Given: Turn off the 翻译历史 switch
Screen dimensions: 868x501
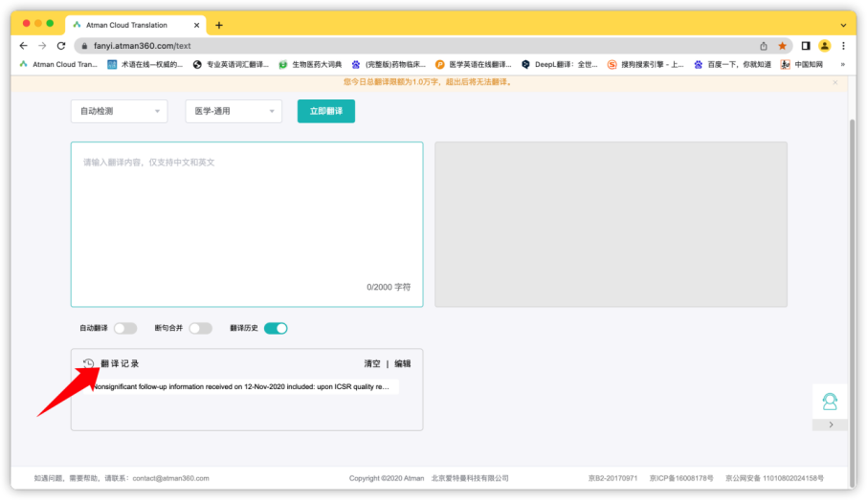Looking at the screenshot, I should tap(276, 328).
